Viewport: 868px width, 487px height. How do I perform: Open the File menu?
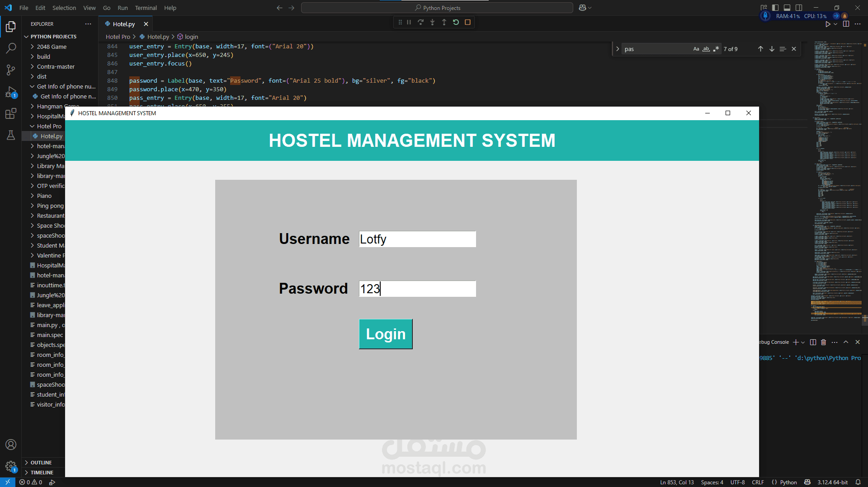24,8
